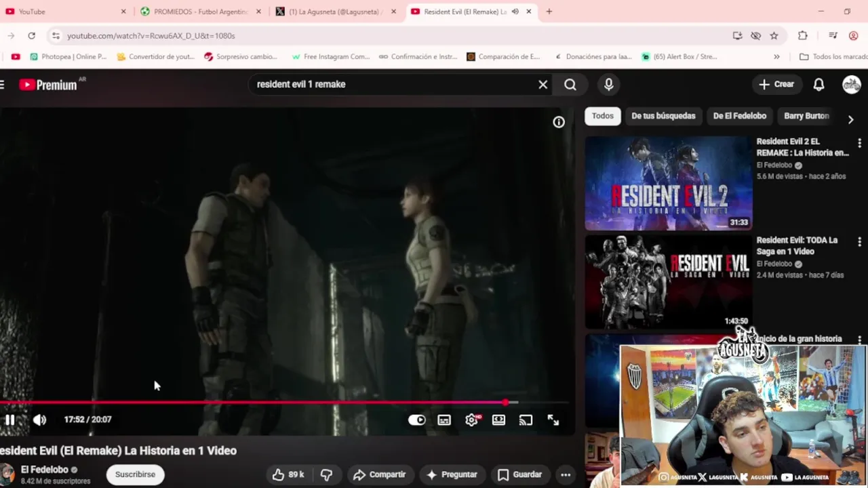Open the account avatar menu
The width and height of the screenshot is (868, 488).
coord(851,84)
